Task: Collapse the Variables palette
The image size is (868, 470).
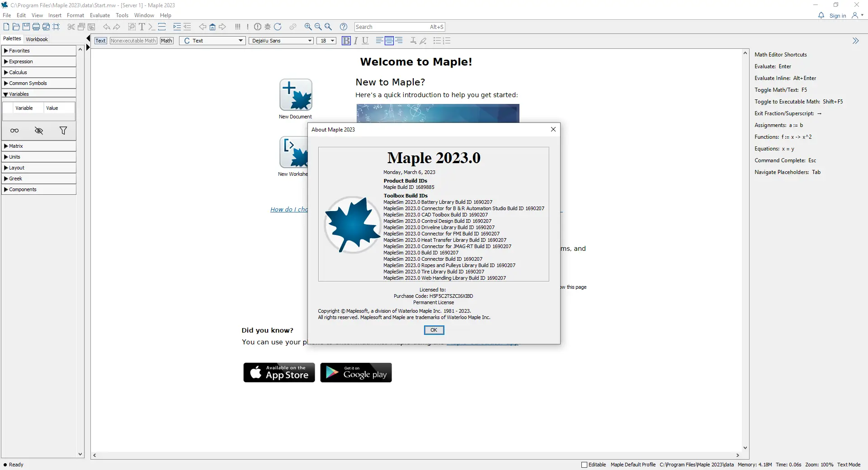Action: point(39,94)
